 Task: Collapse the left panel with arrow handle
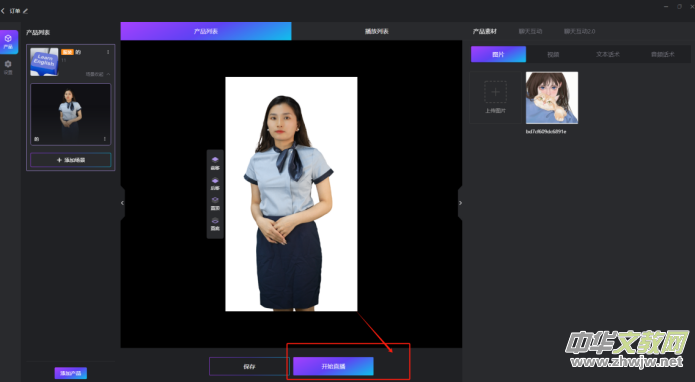click(x=122, y=203)
